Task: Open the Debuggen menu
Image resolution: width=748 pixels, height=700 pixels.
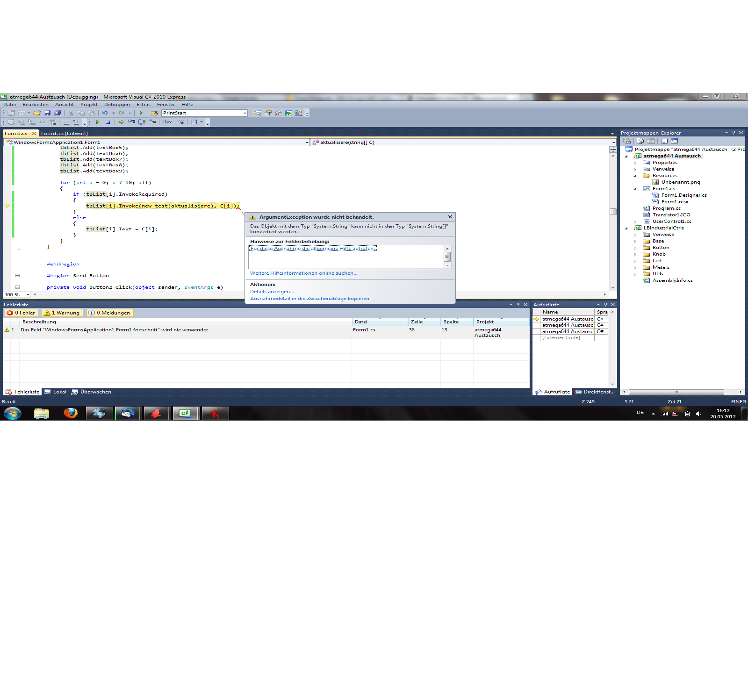Action: pos(117,105)
